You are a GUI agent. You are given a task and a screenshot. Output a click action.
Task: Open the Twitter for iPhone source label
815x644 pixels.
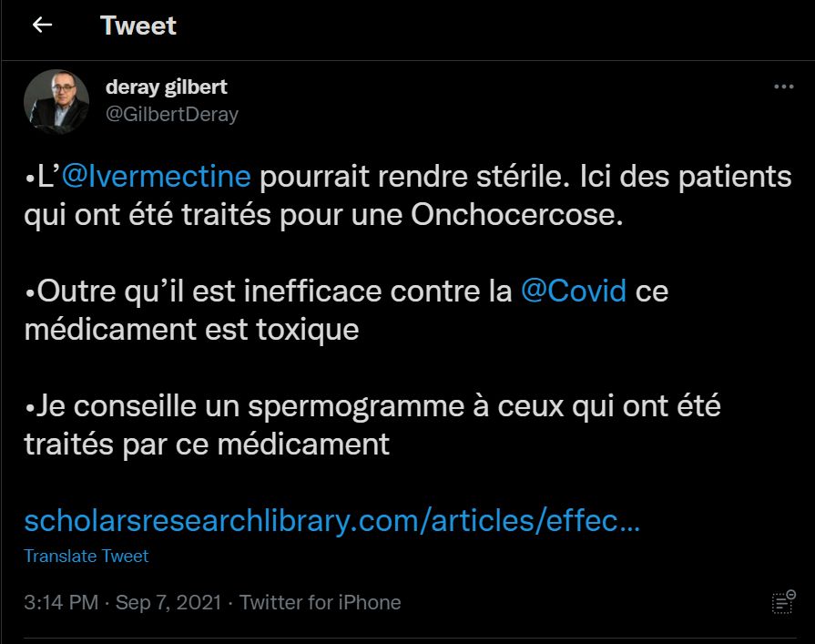(x=321, y=602)
